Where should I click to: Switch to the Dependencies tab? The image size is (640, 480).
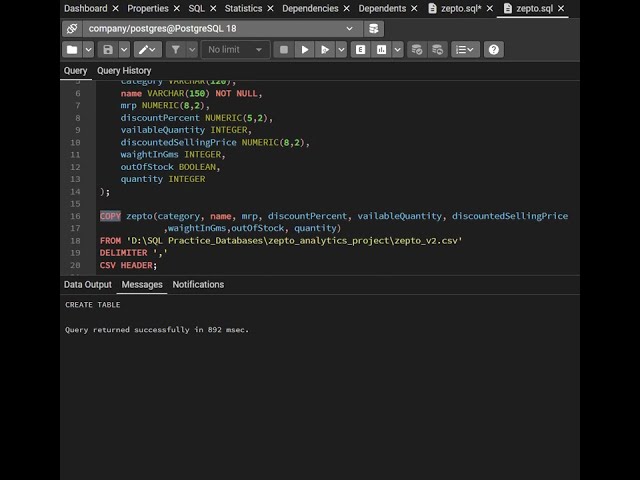pos(310,9)
